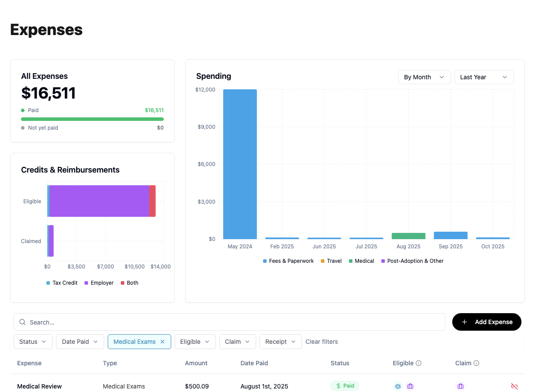Open the Eligible filter dropdown

(x=195, y=342)
